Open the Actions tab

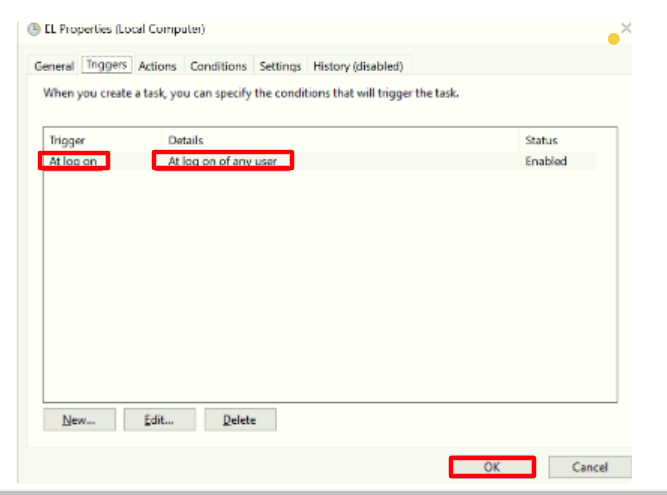[157, 66]
